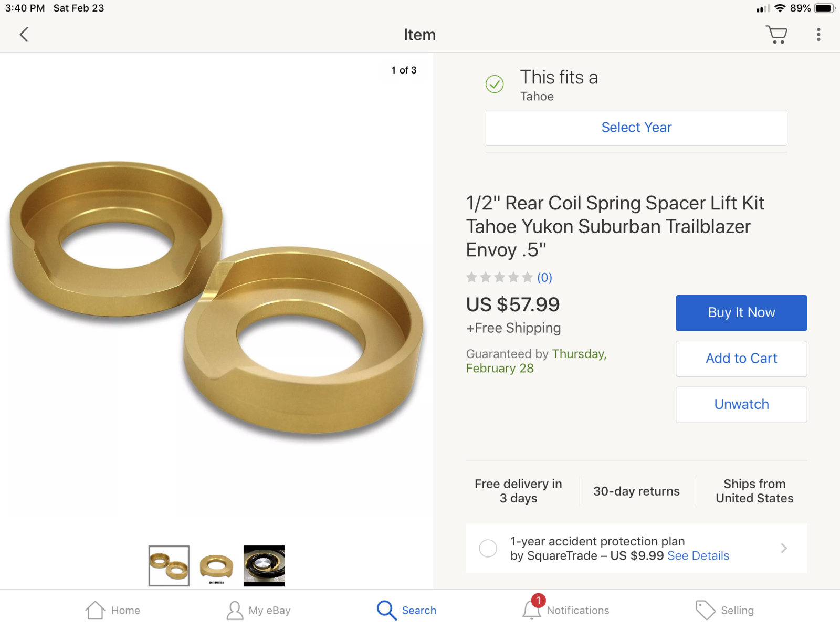Viewport: 840px width, 630px height.
Task: Open the See Details link
Action: [x=698, y=556]
